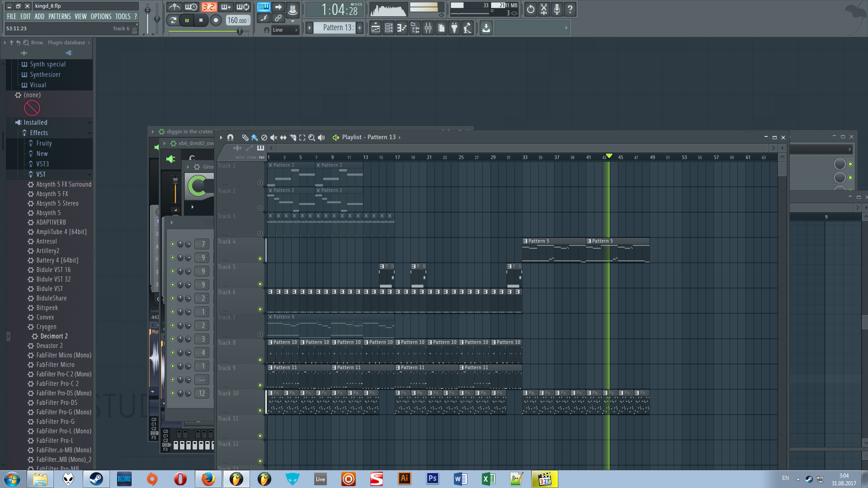Select the playlist Zoom tool

(x=311, y=137)
